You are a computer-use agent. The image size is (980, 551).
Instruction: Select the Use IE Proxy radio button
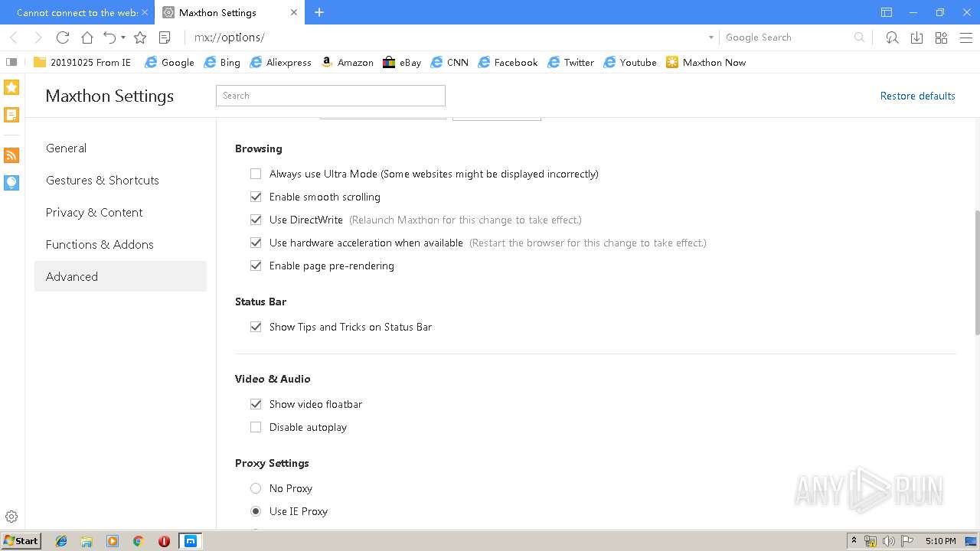pos(256,511)
